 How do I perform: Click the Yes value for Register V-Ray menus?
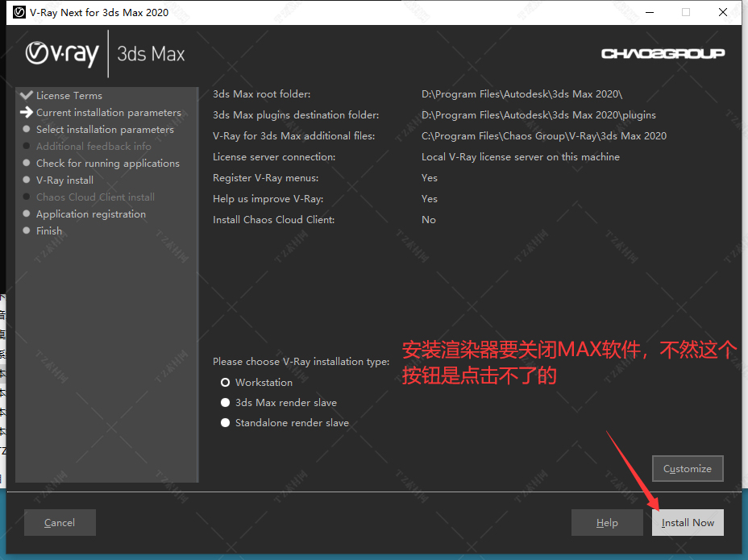(430, 178)
